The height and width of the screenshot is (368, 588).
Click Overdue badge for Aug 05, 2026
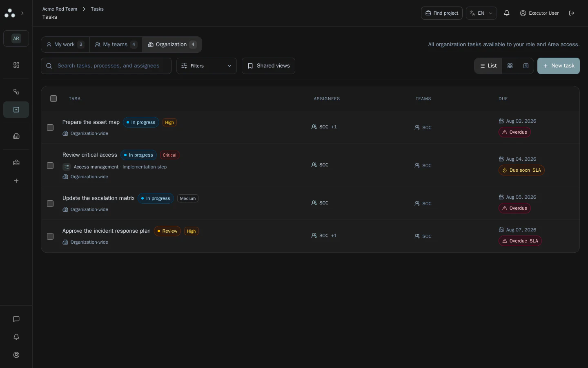(x=514, y=208)
